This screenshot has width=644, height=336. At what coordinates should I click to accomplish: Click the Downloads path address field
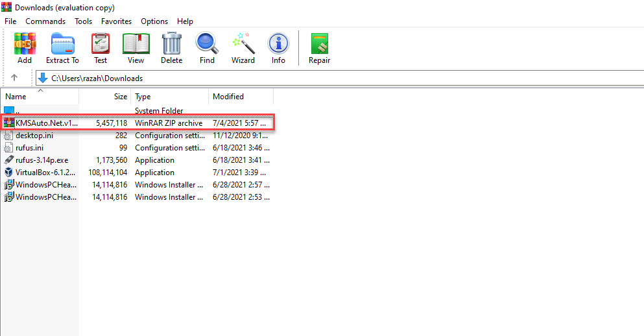point(324,78)
